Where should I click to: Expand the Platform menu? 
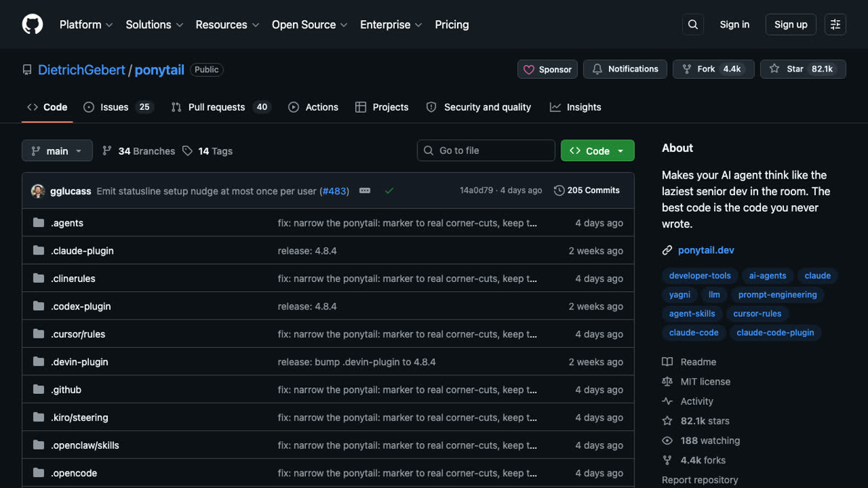point(86,25)
